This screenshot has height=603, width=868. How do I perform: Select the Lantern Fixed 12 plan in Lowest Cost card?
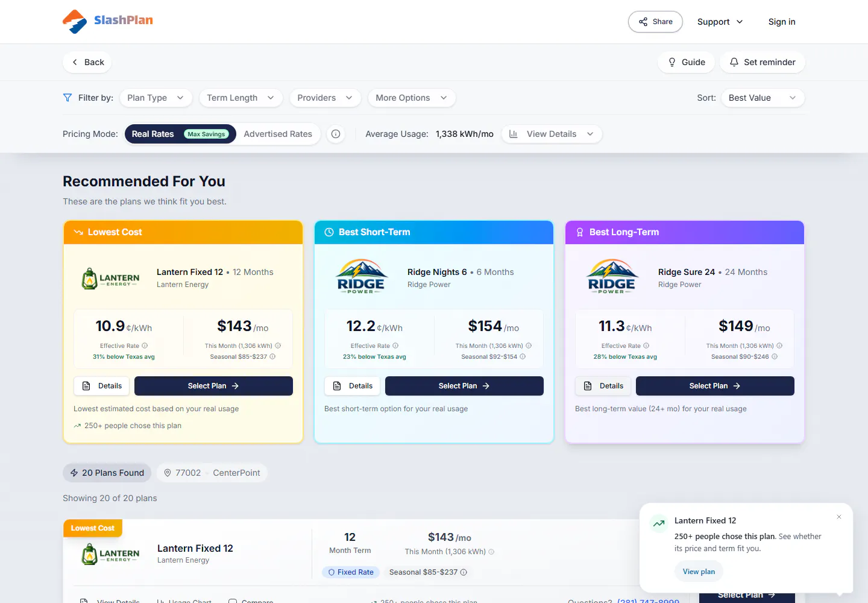click(213, 386)
